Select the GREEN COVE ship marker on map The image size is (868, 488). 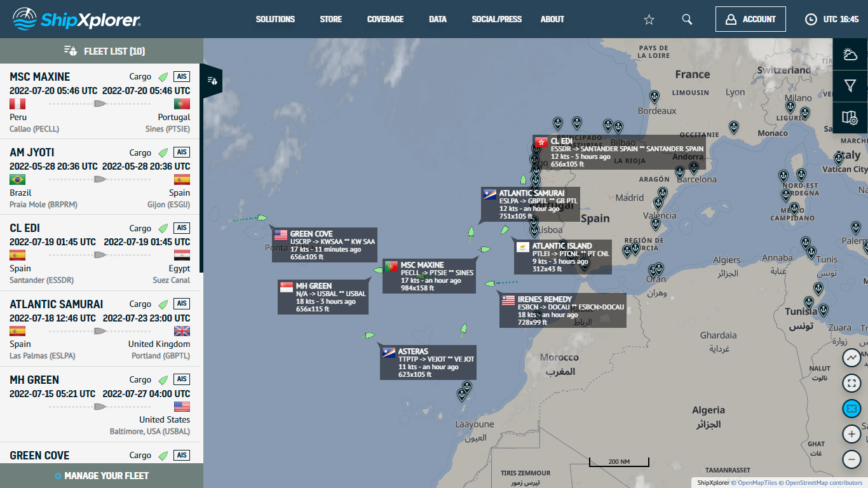262,217
